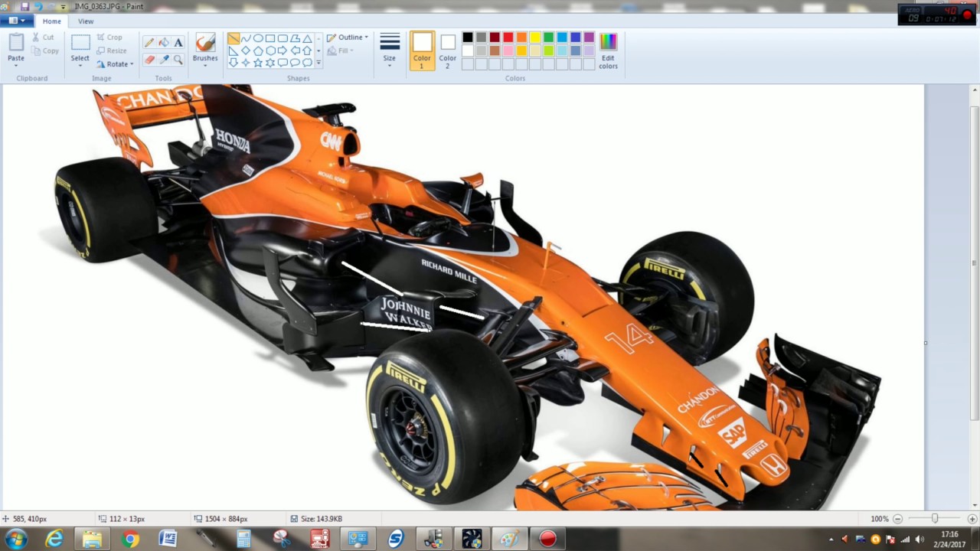This screenshot has width=980, height=551.
Task: Choose the Oval callout shape
Action: pyautogui.click(x=295, y=63)
